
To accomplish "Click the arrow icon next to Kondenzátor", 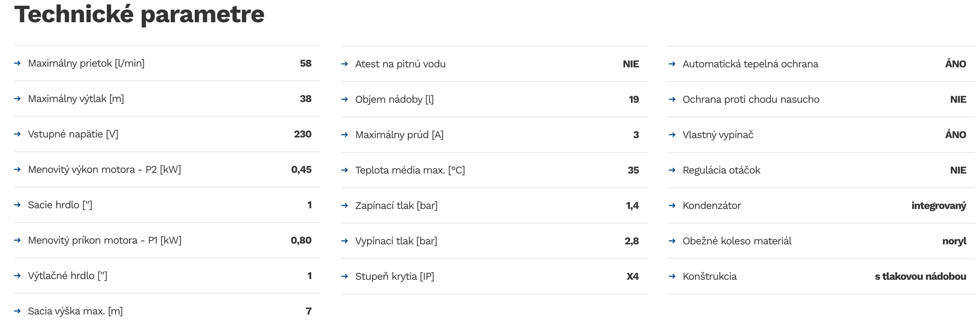I will click(x=672, y=205).
